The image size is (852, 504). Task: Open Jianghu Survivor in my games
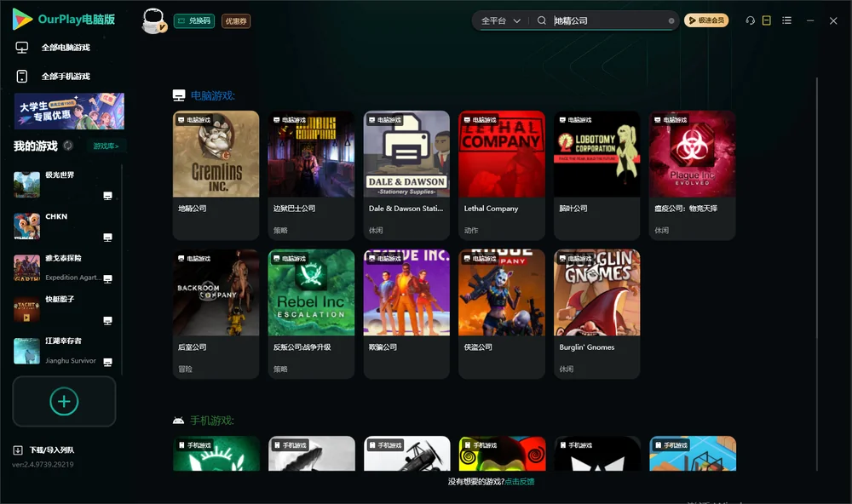coord(64,351)
